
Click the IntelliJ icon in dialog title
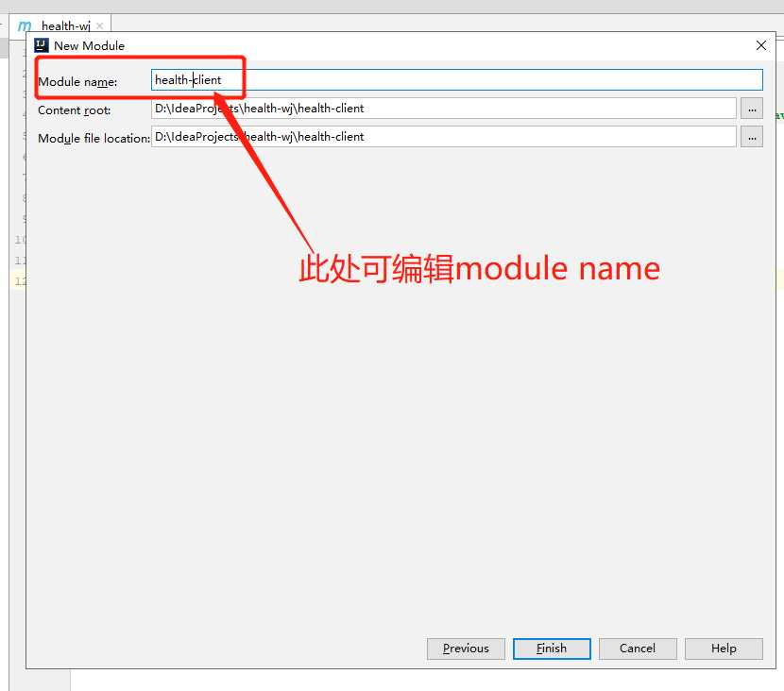point(41,45)
